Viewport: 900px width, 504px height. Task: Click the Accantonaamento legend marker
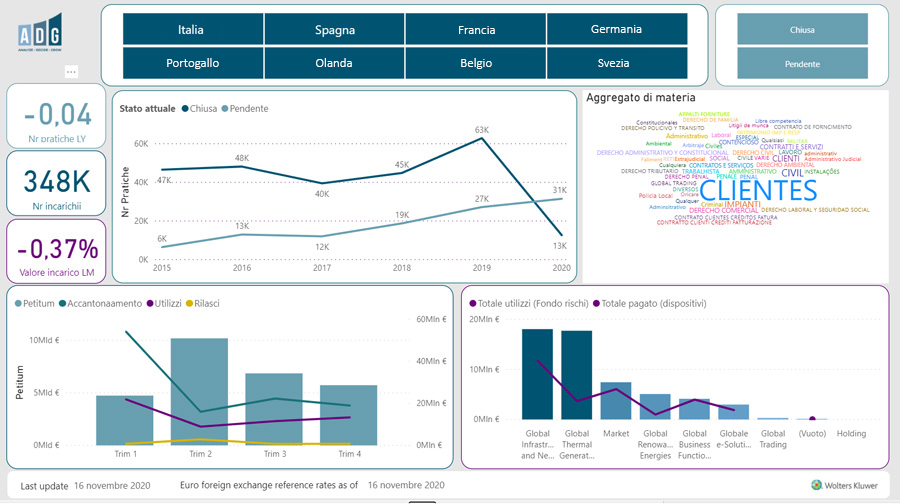click(x=63, y=304)
